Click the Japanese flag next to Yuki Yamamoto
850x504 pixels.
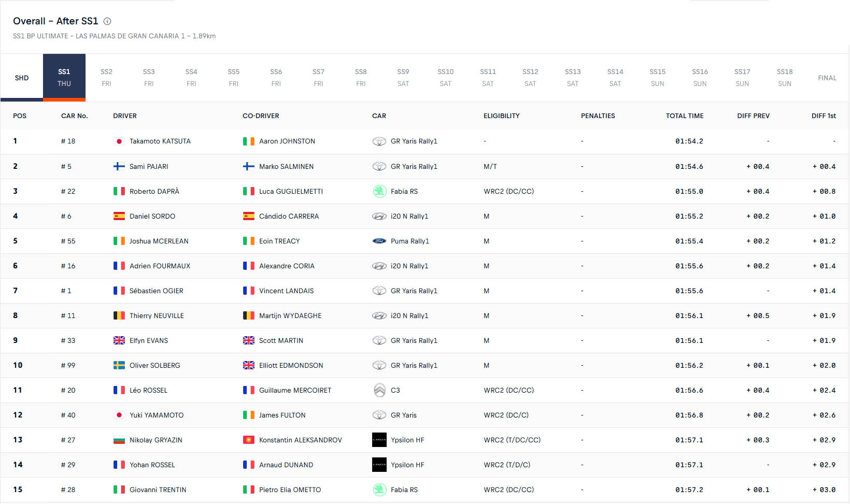pos(119,415)
